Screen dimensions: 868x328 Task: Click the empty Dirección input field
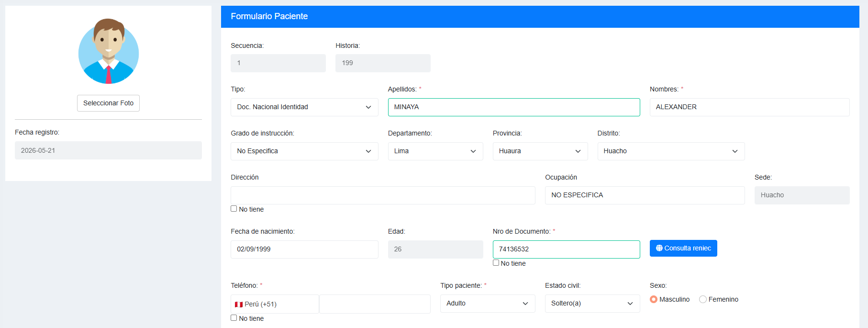point(383,195)
